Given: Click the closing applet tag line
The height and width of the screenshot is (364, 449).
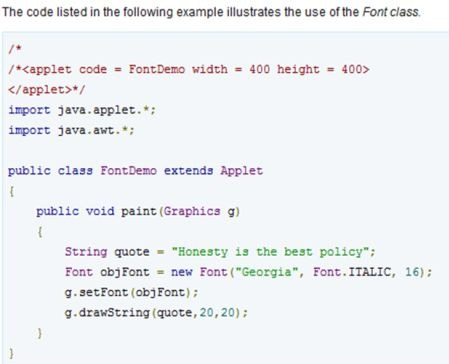Looking at the screenshot, I should tap(47, 90).
